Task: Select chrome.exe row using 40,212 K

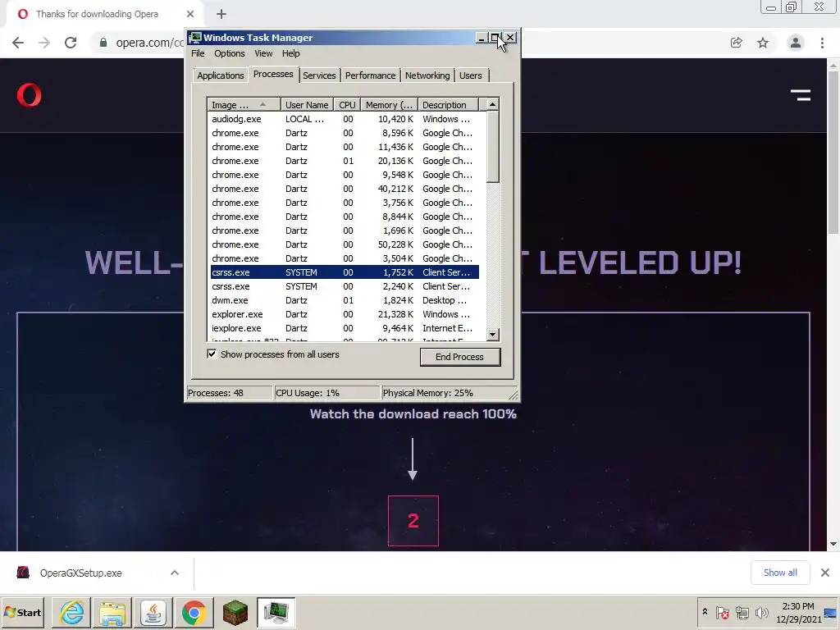Action: [345, 189]
